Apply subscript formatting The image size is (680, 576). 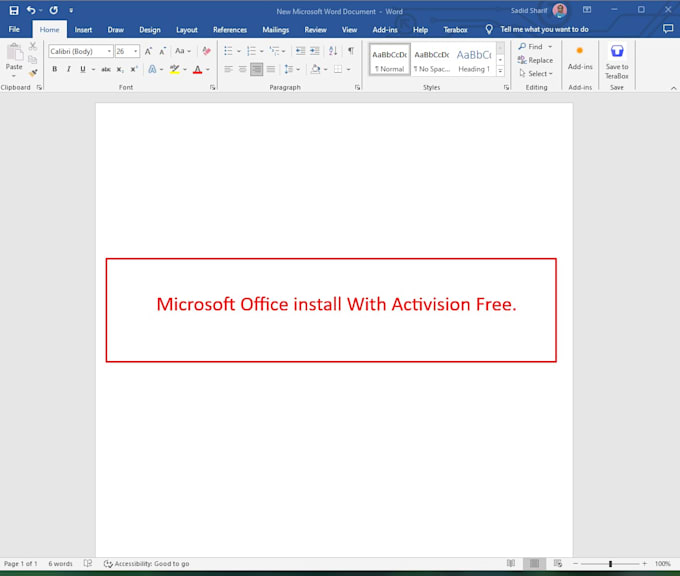[x=120, y=69]
